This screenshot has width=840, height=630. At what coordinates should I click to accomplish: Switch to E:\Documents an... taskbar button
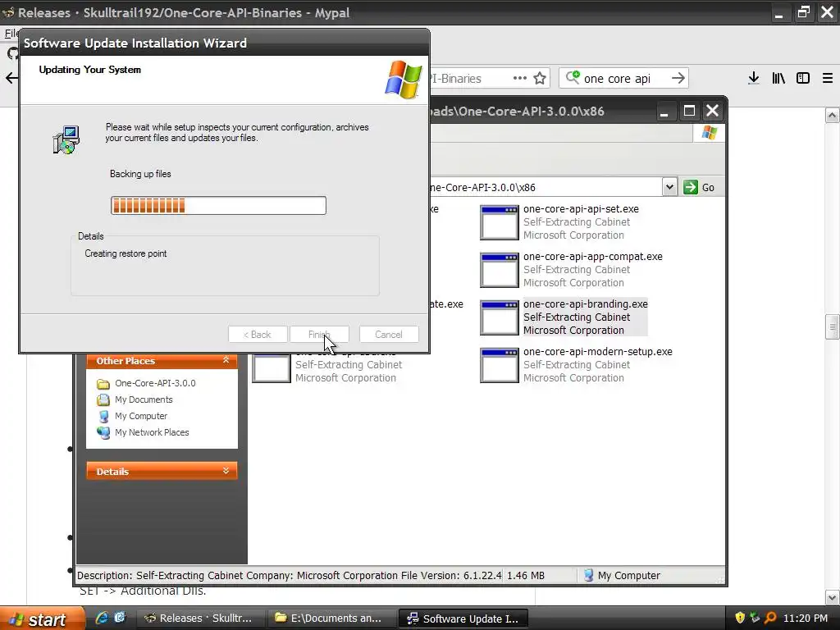pyautogui.click(x=331, y=619)
